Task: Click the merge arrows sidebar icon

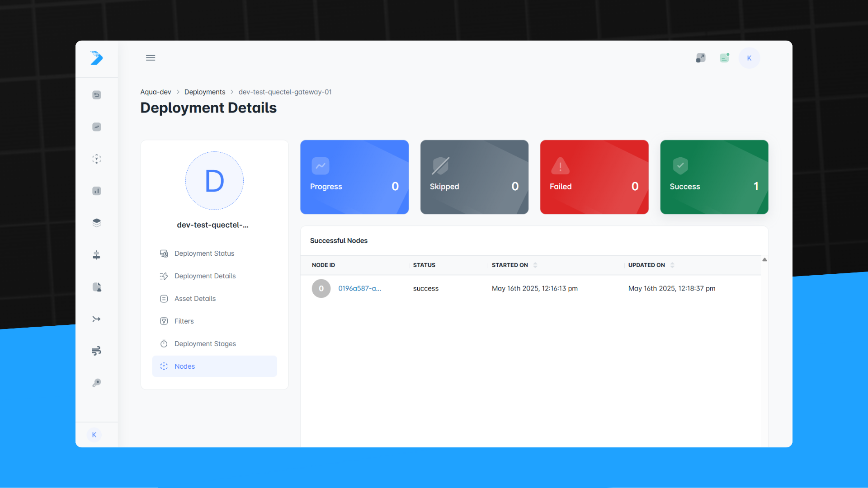Action: pyautogui.click(x=96, y=319)
